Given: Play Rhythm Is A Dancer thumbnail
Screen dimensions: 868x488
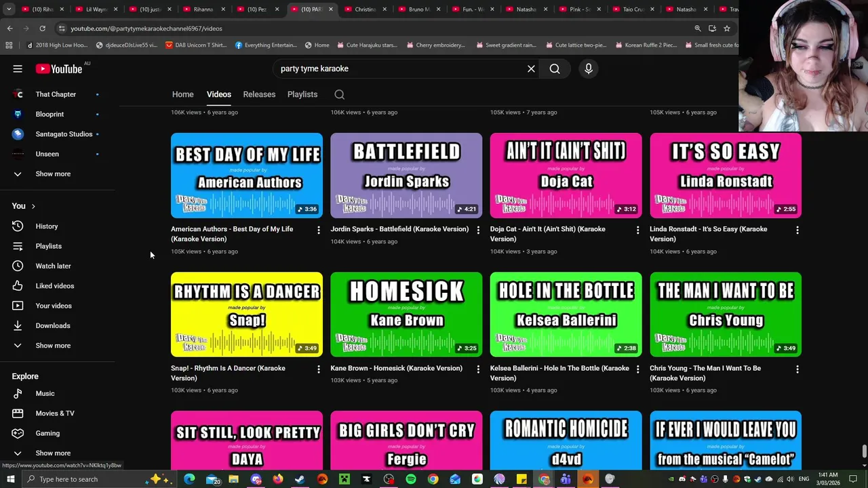Looking at the screenshot, I should 247,314.
